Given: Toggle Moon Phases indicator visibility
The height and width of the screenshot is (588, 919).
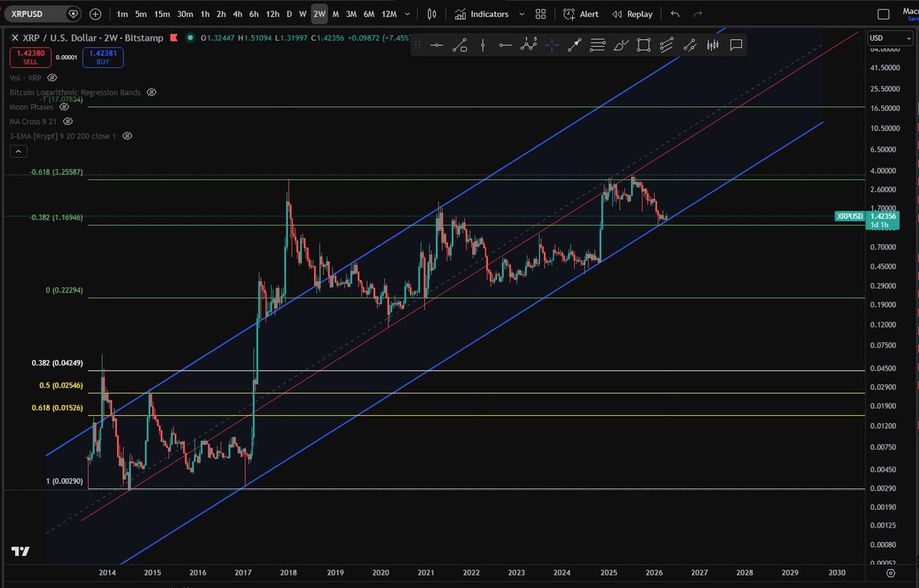Looking at the screenshot, I should point(64,106).
